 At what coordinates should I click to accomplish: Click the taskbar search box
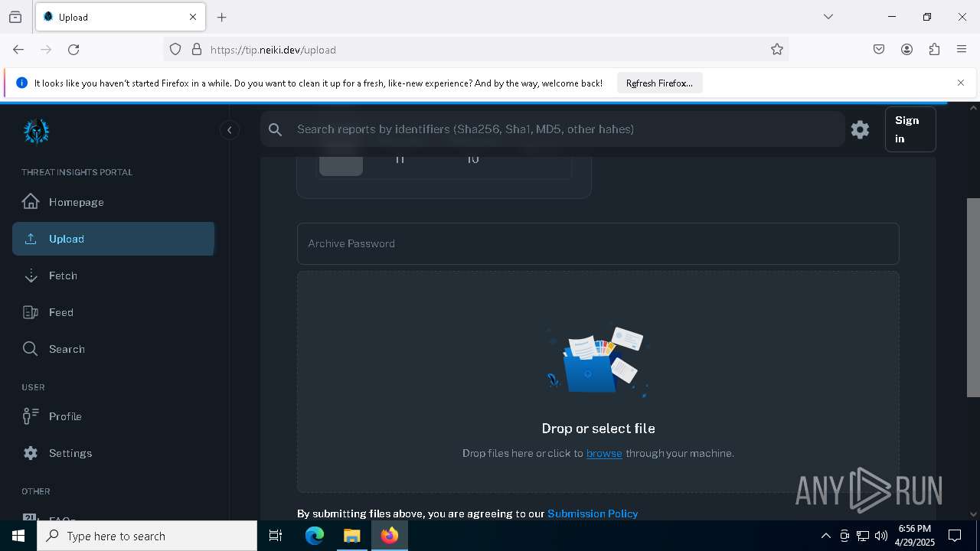click(147, 536)
